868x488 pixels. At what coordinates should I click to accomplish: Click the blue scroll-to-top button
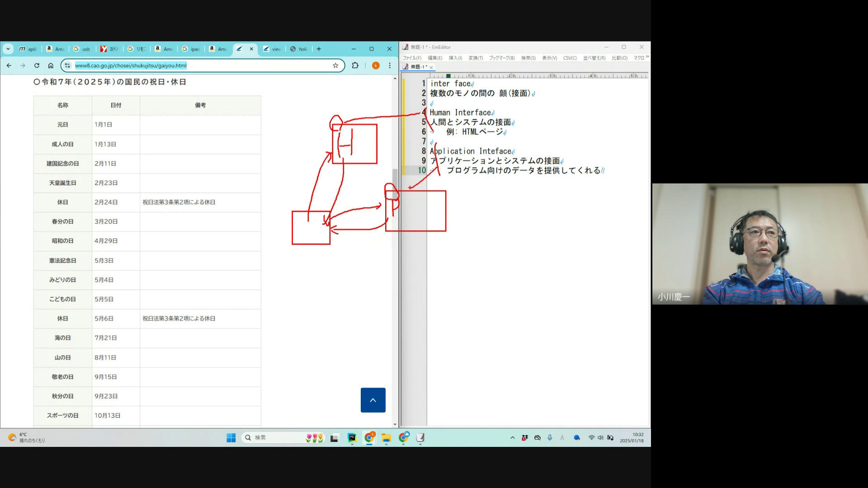click(373, 400)
